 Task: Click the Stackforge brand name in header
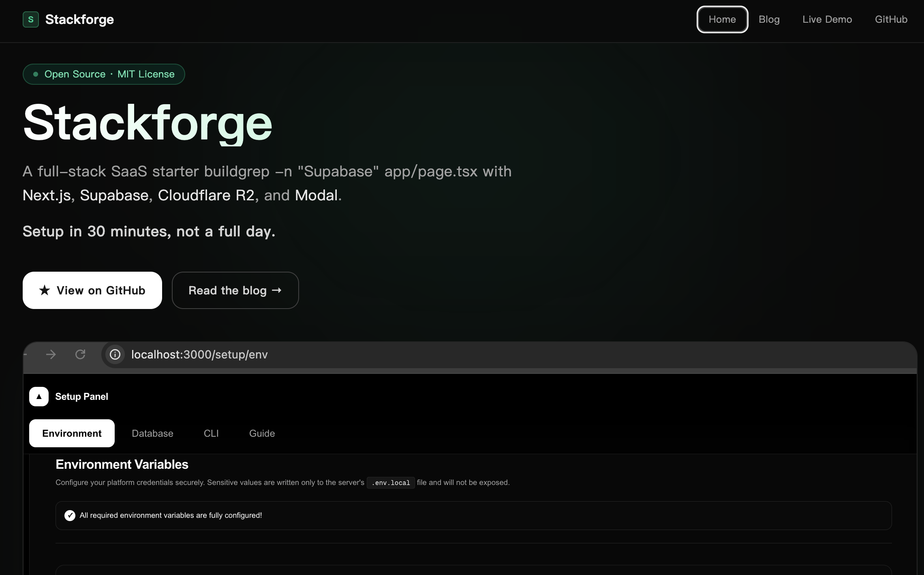79,19
